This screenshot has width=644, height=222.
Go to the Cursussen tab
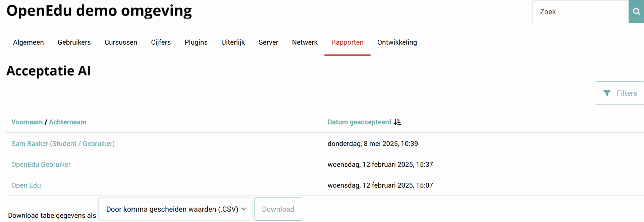[x=121, y=42]
